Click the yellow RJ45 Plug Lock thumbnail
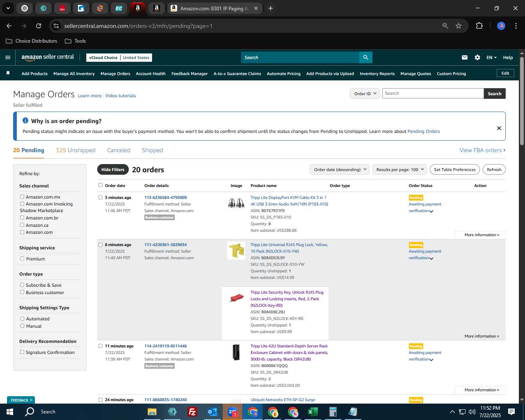Image resolution: width=525 pixels, height=420 pixels. pos(236,251)
